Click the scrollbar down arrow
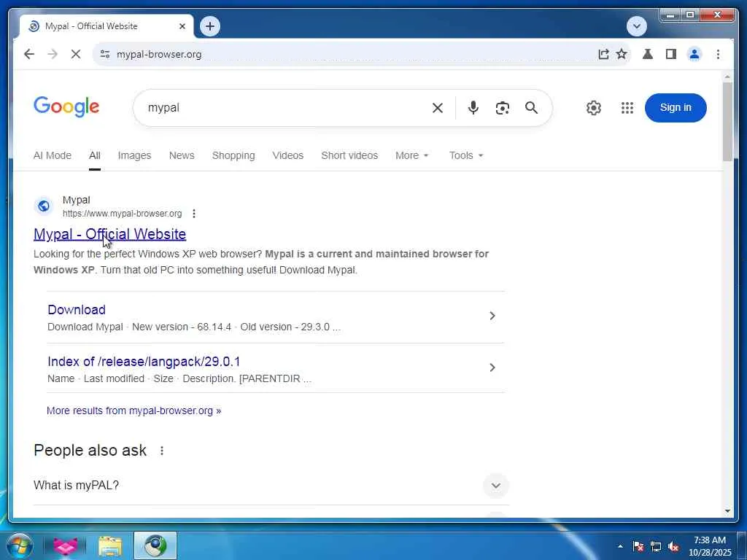This screenshot has height=560, width=747. click(727, 511)
